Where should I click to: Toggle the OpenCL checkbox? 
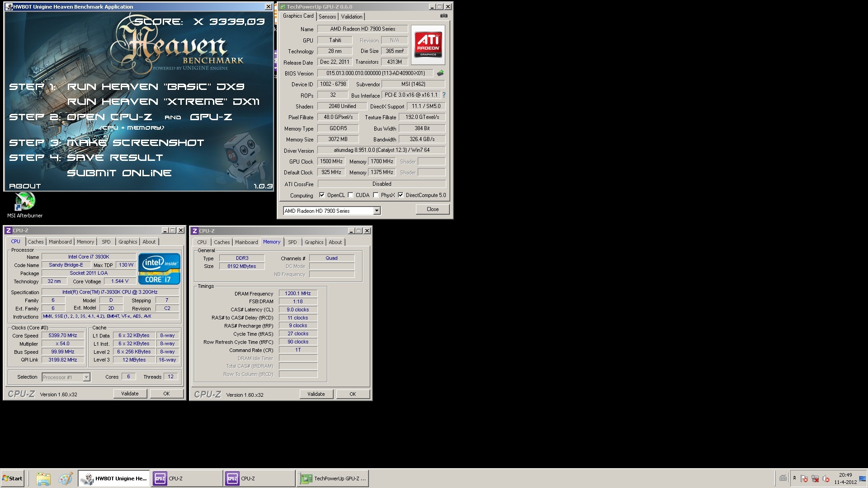click(322, 195)
